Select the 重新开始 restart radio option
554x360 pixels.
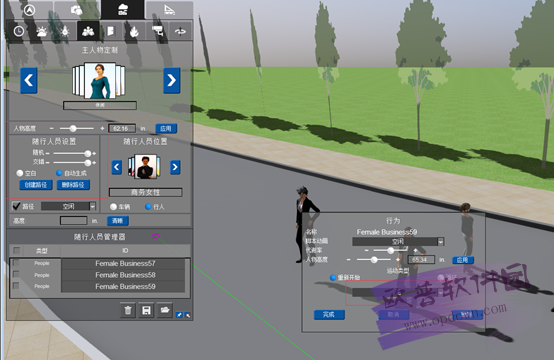point(332,277)
